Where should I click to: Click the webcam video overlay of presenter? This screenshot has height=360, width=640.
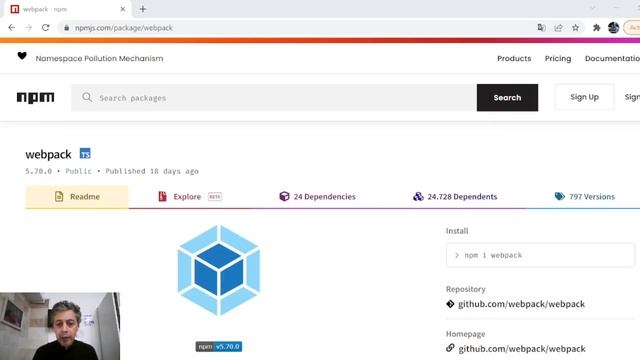60,326
